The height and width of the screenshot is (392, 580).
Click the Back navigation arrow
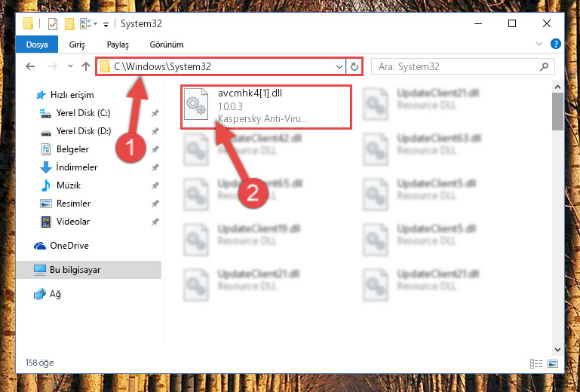(x=30, y=66)
